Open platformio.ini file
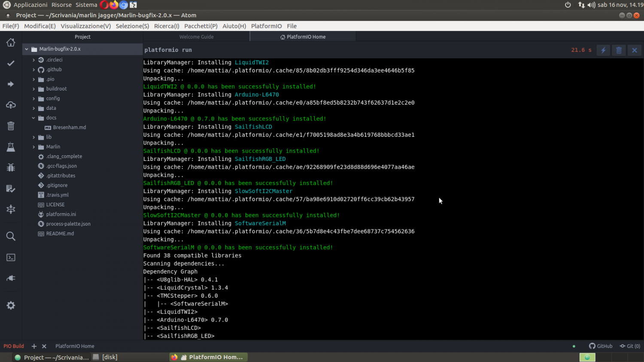Screen dimensions: 644x362 [61, 214]
